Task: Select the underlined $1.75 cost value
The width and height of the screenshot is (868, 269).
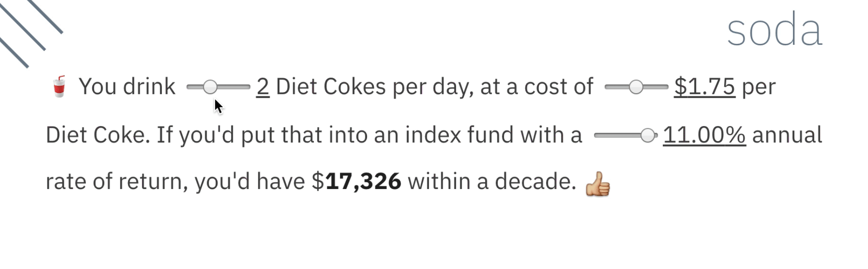Action: [x=704, y=87]
